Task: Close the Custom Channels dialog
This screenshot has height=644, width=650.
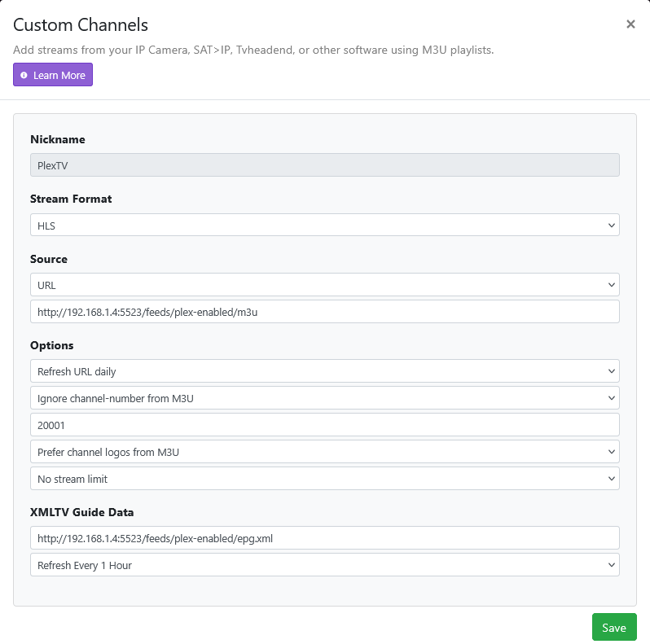Action: 630,24
